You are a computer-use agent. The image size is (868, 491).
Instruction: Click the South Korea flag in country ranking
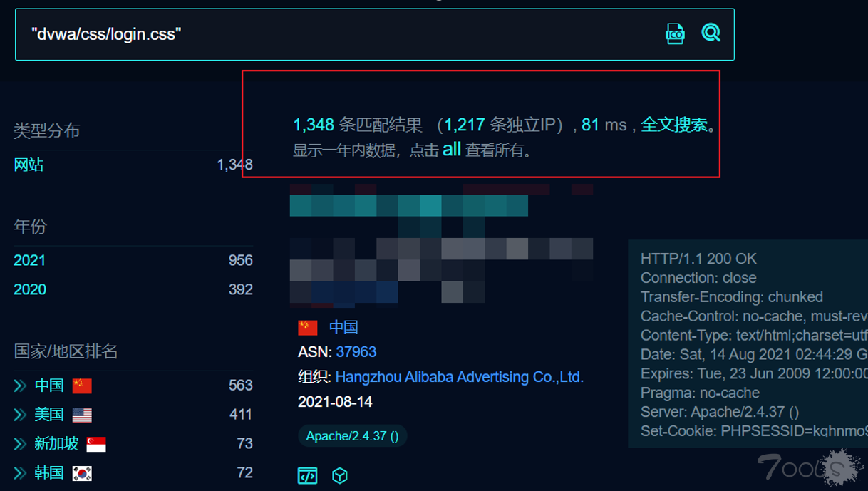pyautogui.click(x=82, y=474)
